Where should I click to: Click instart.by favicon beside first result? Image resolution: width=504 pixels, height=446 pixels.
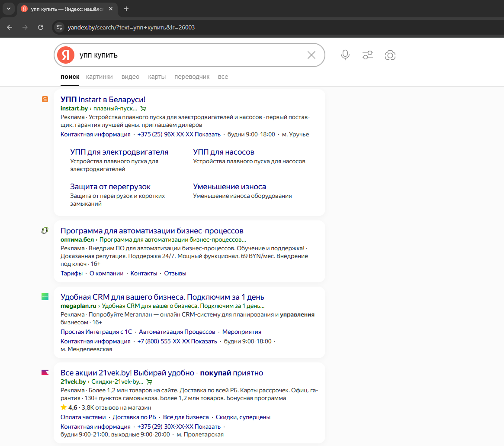(x=45, y=99)
